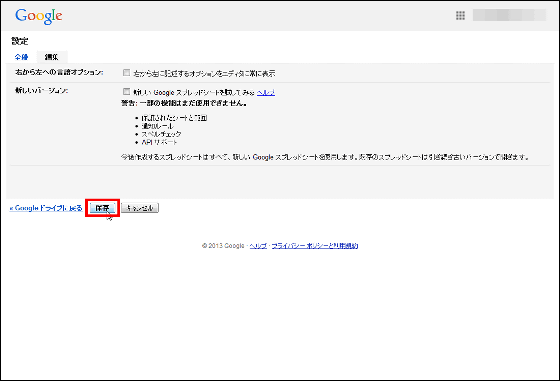Open the footer ヘルプ (Help) link
Image resolution: width=560 pixels, height=381 pixels.
click(258, 246)
